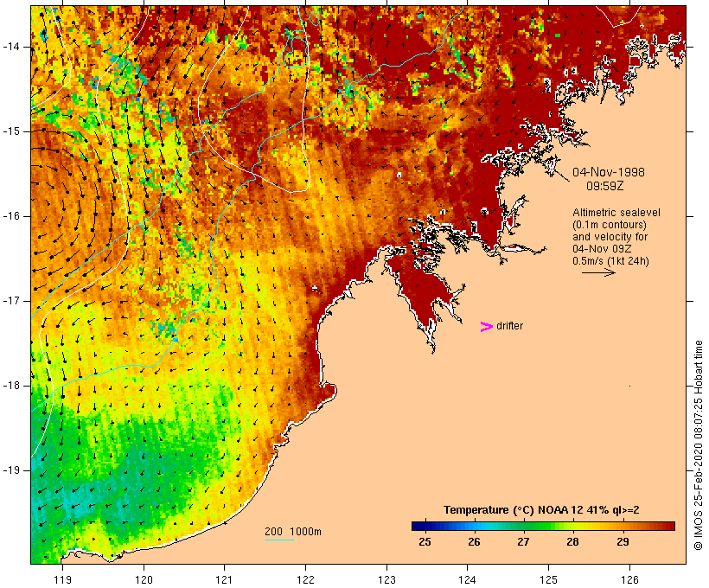Viewport: 709px width, 588px height.
Task: Click longitude axis label 125
Action: point(548,580)
